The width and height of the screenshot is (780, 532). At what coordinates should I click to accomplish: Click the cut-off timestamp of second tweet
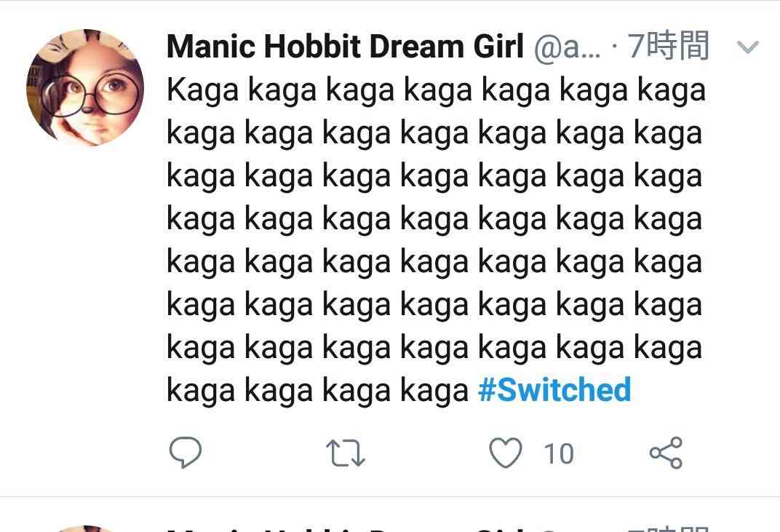667,528
